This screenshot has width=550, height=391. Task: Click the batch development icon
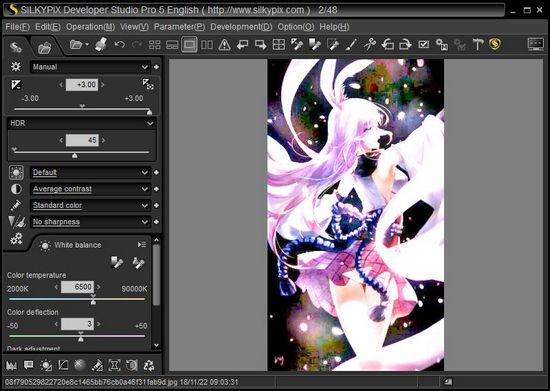click(442, 45)
